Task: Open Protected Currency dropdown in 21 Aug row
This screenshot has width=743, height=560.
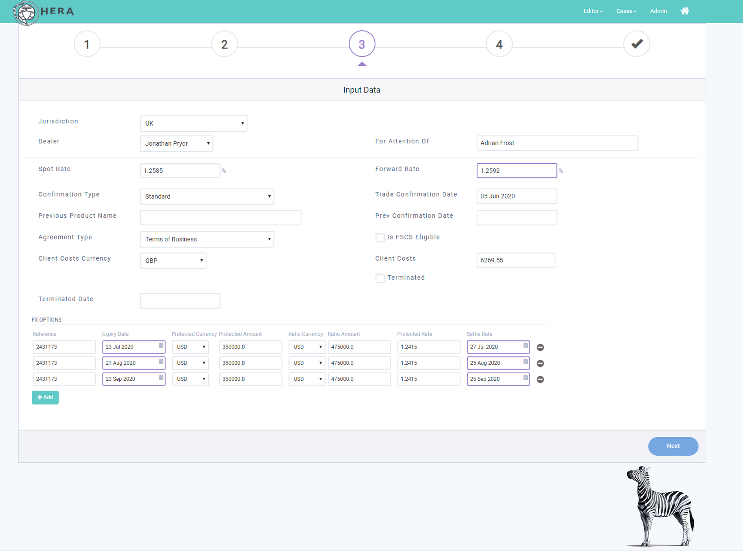Action: (x=190, y=363)
